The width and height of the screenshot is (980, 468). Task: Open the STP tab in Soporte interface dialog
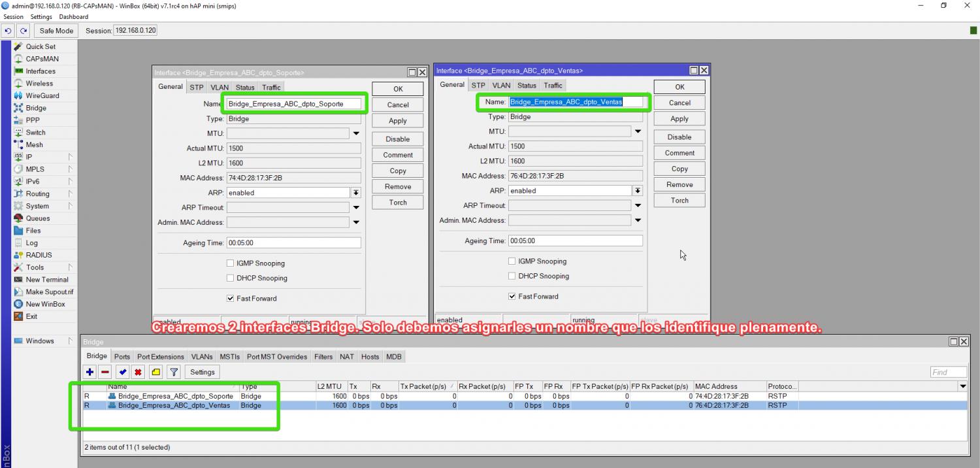click(x=197, y=88)
